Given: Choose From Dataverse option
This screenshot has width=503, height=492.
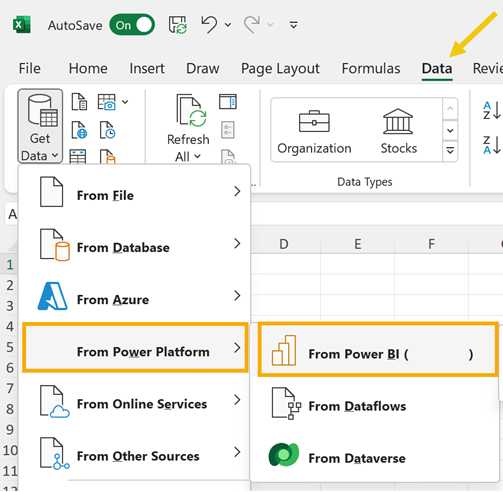Looking at the screenshot, I should pos(376,455).
